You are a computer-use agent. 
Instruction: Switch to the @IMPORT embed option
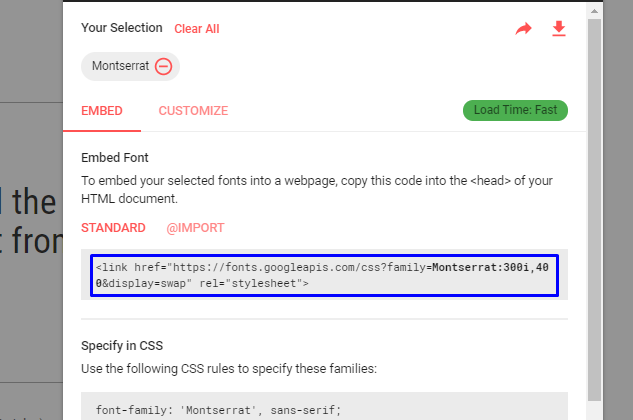point(195,228)
